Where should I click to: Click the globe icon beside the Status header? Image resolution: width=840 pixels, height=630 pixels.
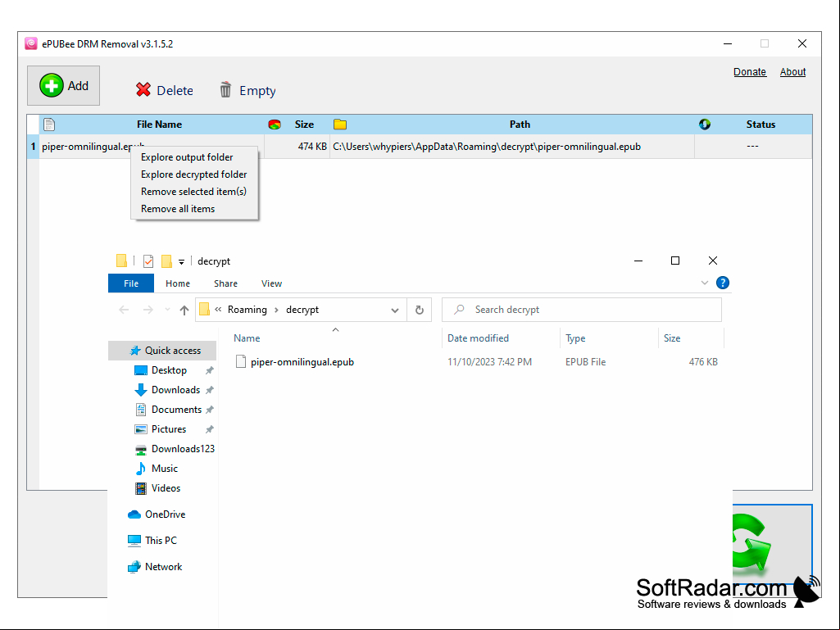[x=705, y=125]
